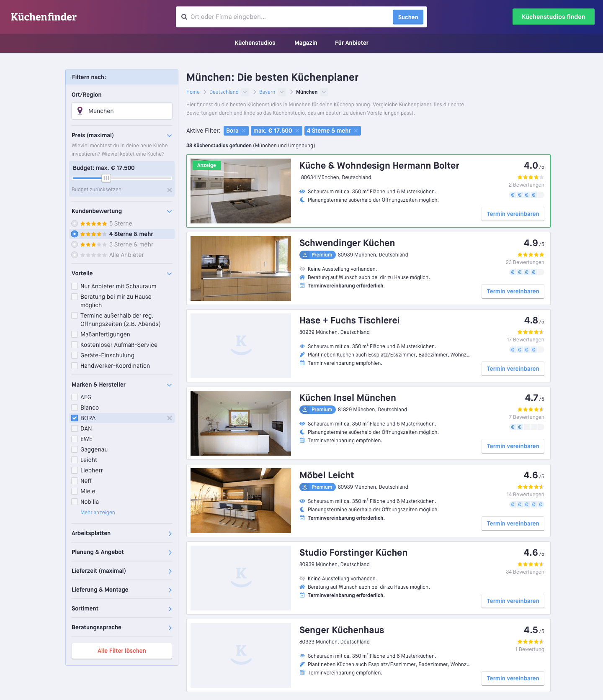Open the Küchenstudios nav item
Viewport: 603px width, 700px height.
255,43
